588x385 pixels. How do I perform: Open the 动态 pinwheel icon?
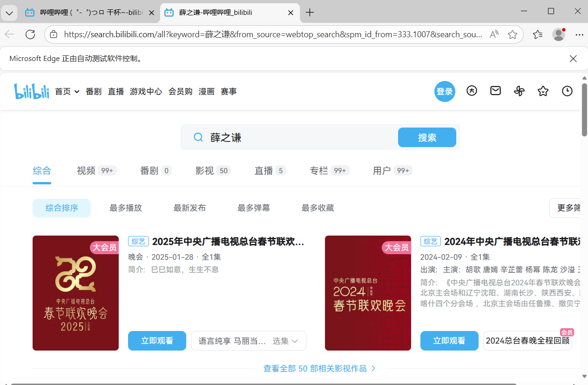click(519, 91)
